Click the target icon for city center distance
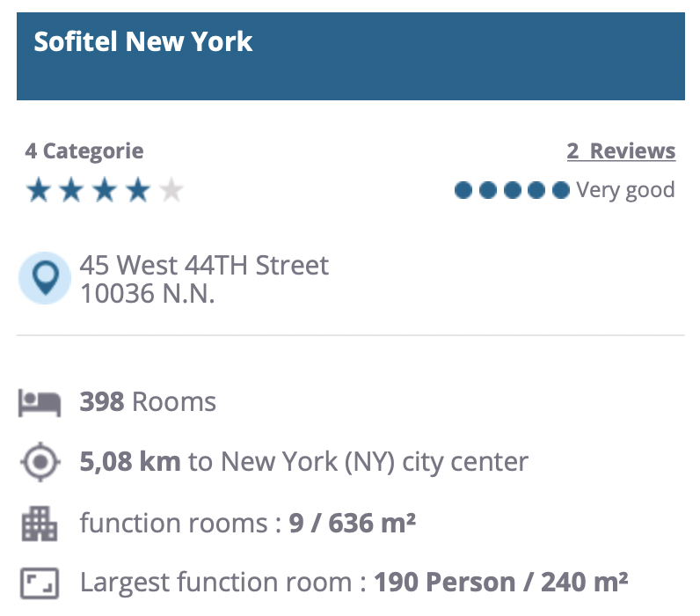The image size is (700, 616). point(40,461)
